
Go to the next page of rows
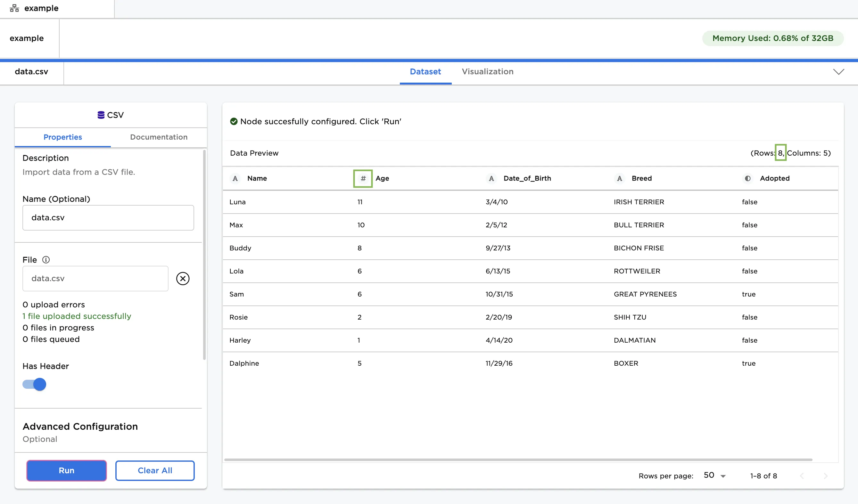click(x=825, y=476)
